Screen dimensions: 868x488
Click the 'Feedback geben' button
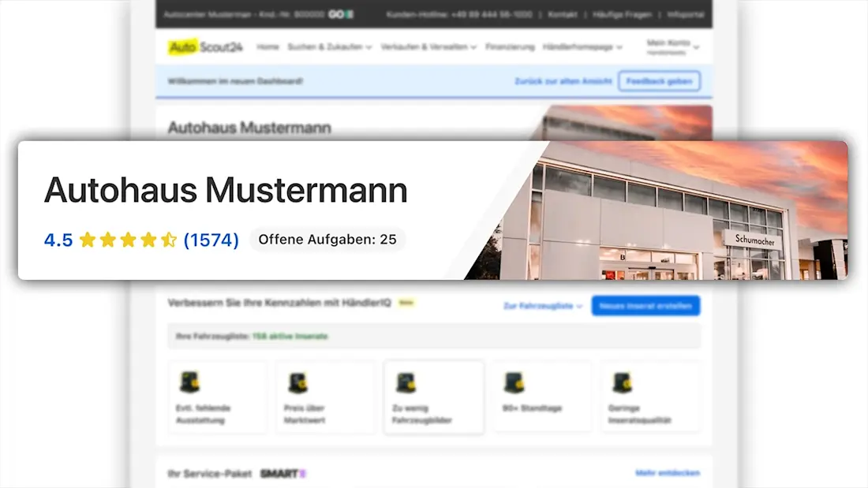(x=658, y=81)
